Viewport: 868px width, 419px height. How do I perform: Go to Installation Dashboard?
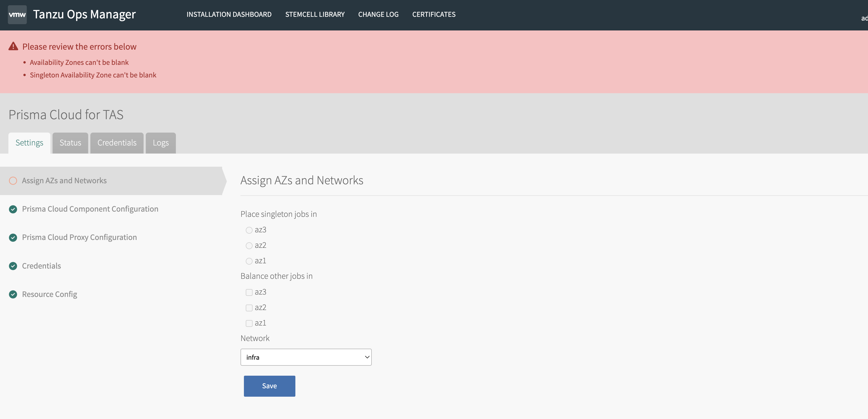pos(229,14)
